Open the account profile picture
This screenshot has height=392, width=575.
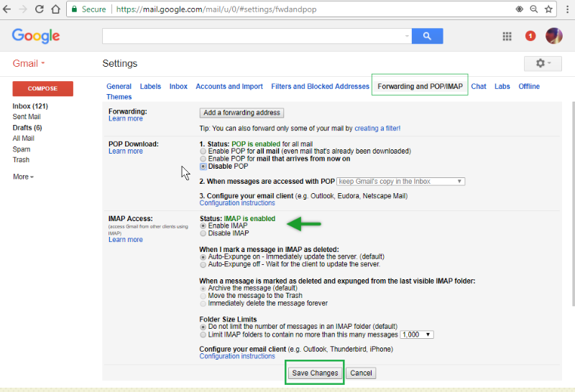553,36
